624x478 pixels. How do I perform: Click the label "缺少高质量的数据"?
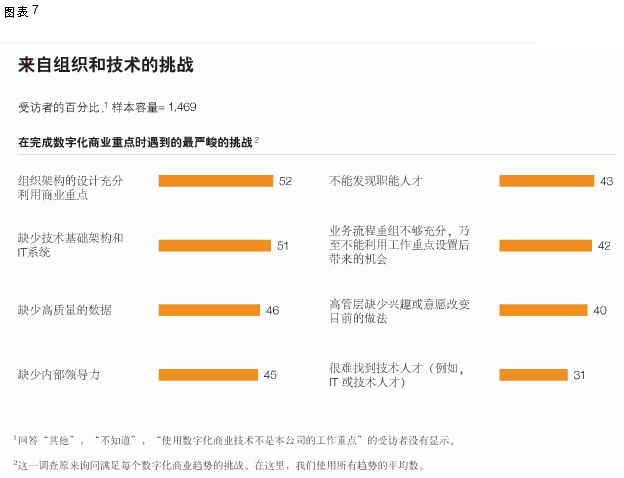coord(65,310)
